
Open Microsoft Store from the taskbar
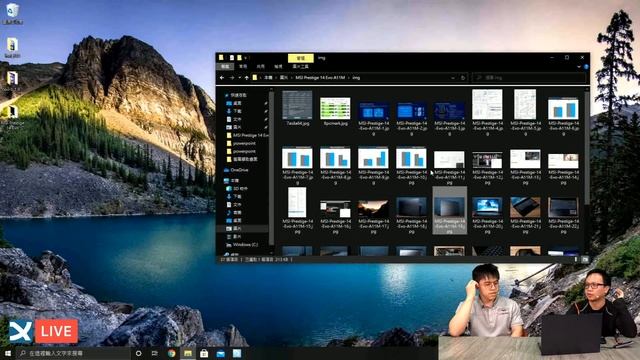tap(204, 353)
